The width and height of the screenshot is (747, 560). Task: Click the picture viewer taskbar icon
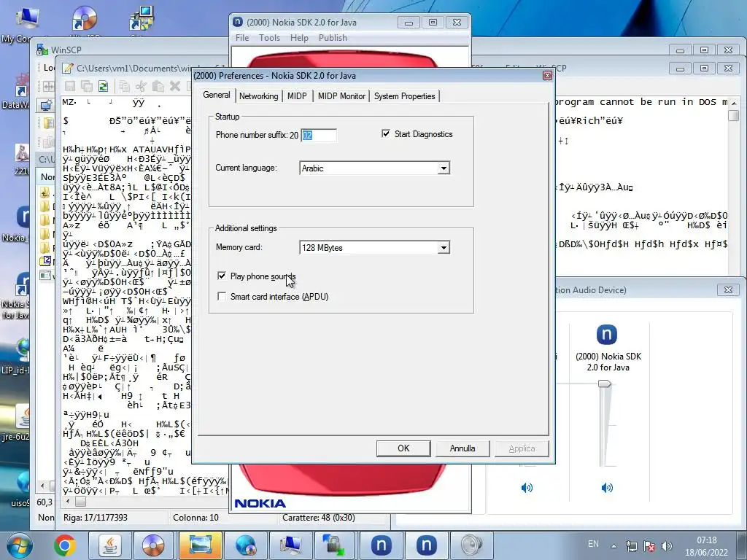pyautogui.click(x=201, y=545)
